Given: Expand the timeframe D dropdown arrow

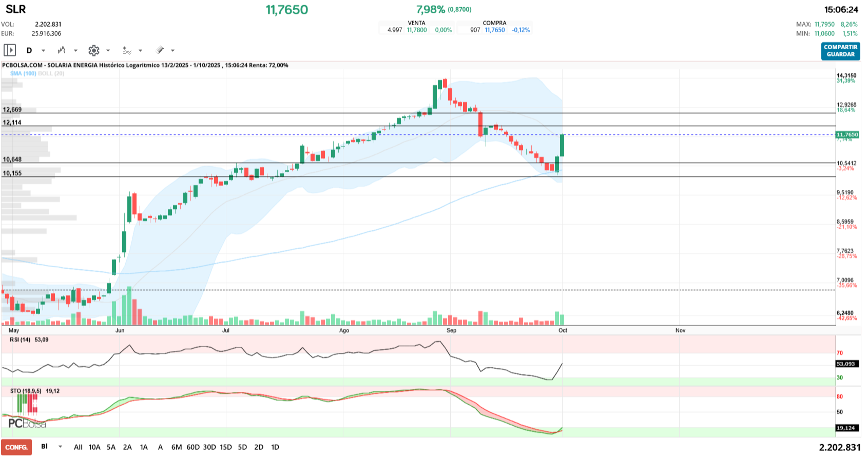Looking at the screenshot, I should coord(43,50).
